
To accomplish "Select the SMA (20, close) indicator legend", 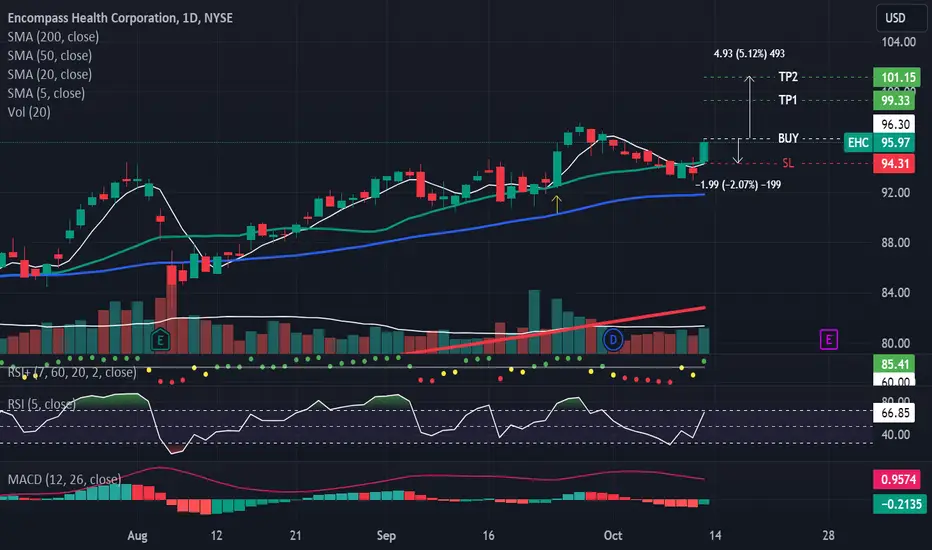I will coord(49,75).
